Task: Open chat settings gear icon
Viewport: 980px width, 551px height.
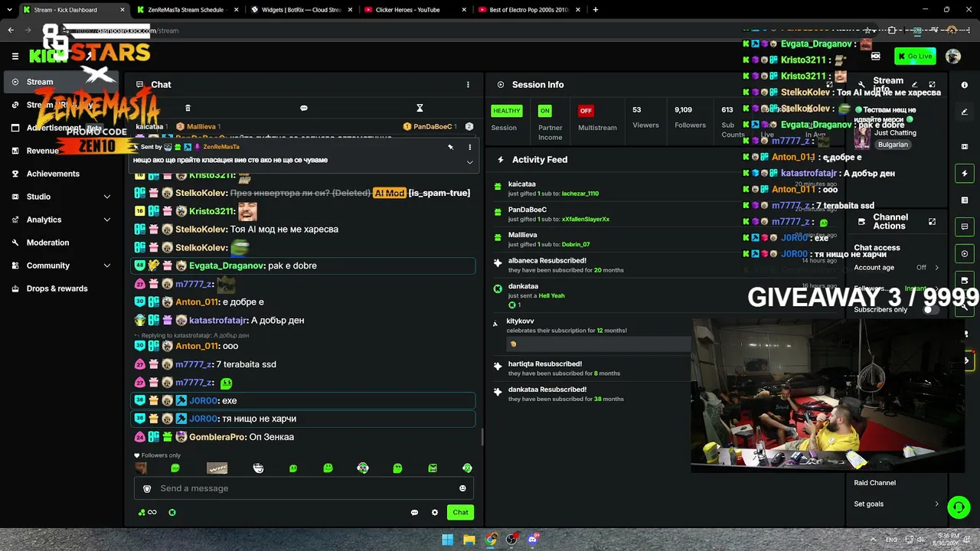Action: click(435, 513)
